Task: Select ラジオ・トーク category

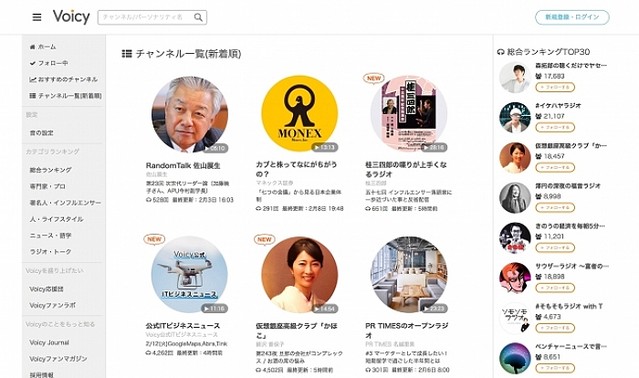Action: point(50,252)
